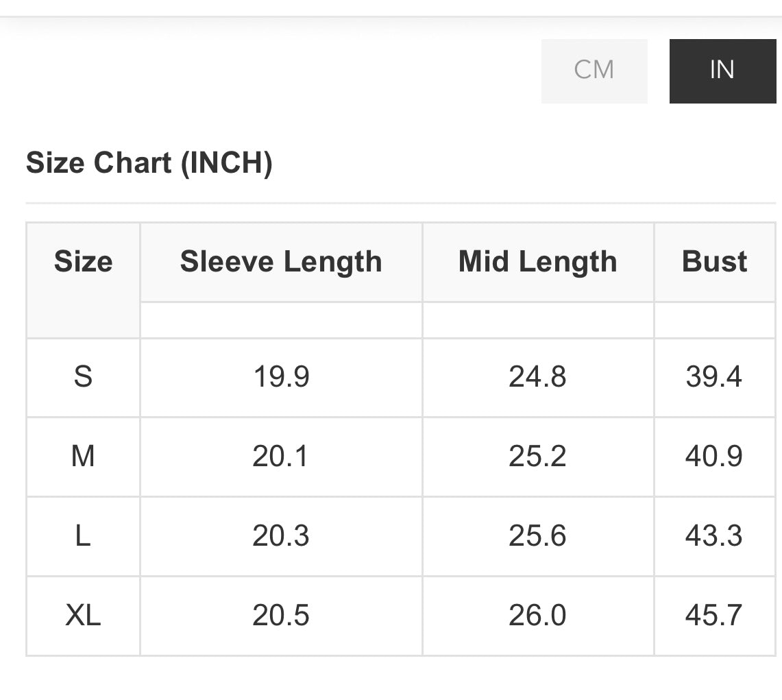This screenshot has width=782, height=700.
Task: Click the Size Chart (INCH) heading
Action: pyautogui.click(x=149, y=162)
